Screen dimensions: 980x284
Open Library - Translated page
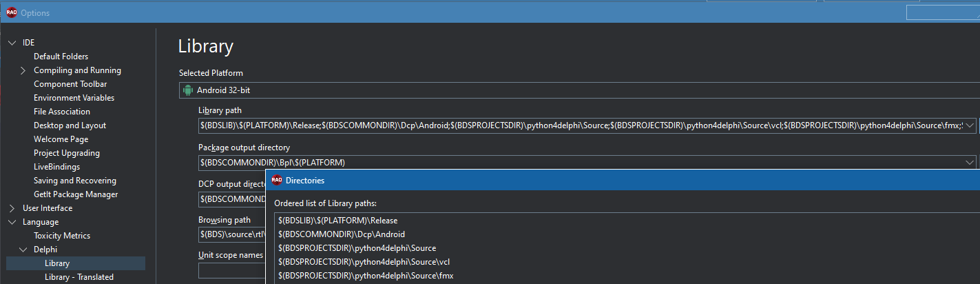(79, 277)
